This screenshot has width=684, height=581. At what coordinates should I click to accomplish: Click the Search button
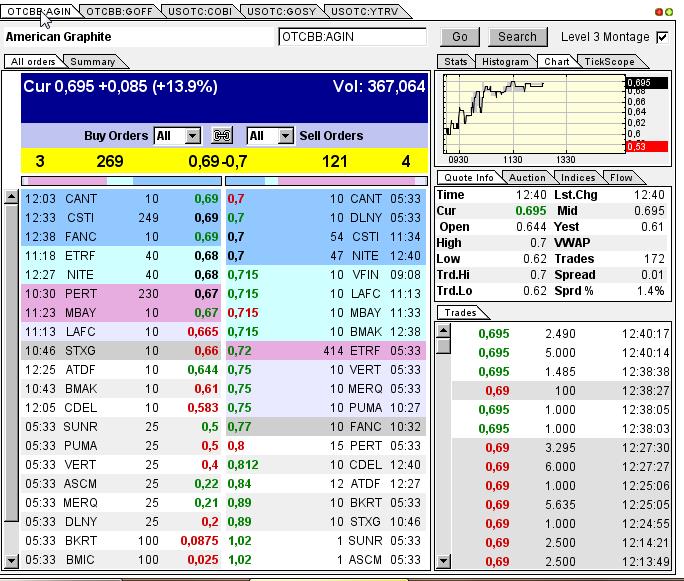coord(517,37)
